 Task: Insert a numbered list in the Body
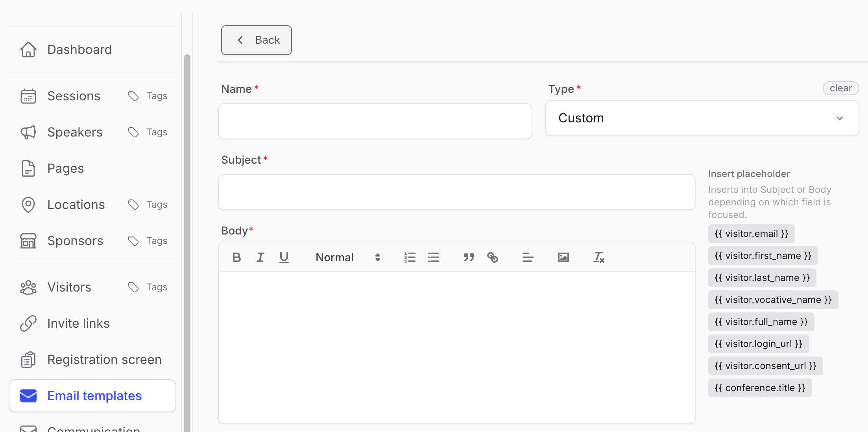pos(410,257)
